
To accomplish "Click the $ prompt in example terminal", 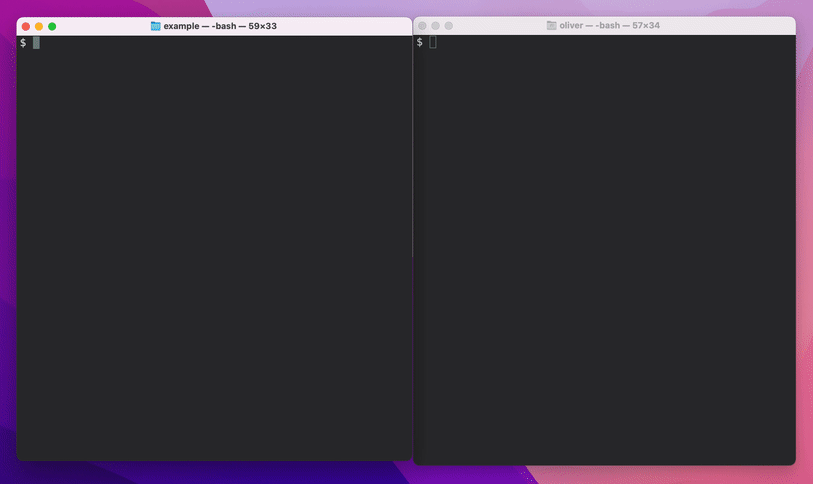I will point(23,43).
